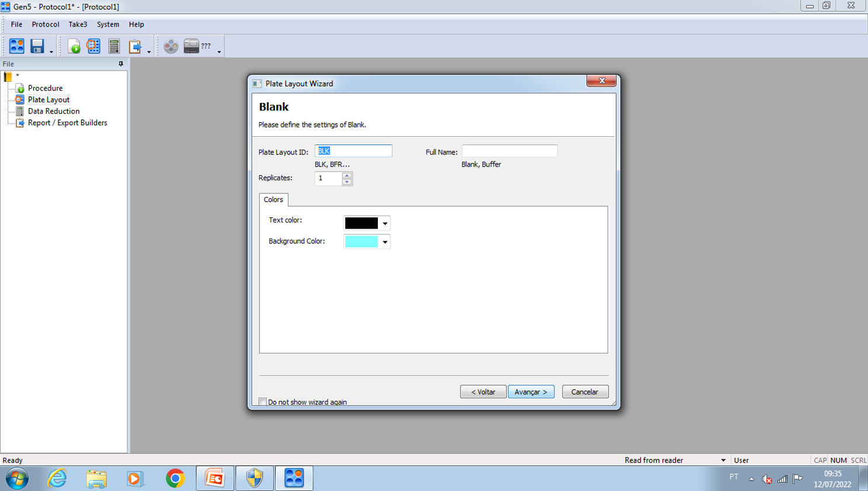
Task: Open the Report/Export Builders toolbar icon
Action: [x=135, y=46]
